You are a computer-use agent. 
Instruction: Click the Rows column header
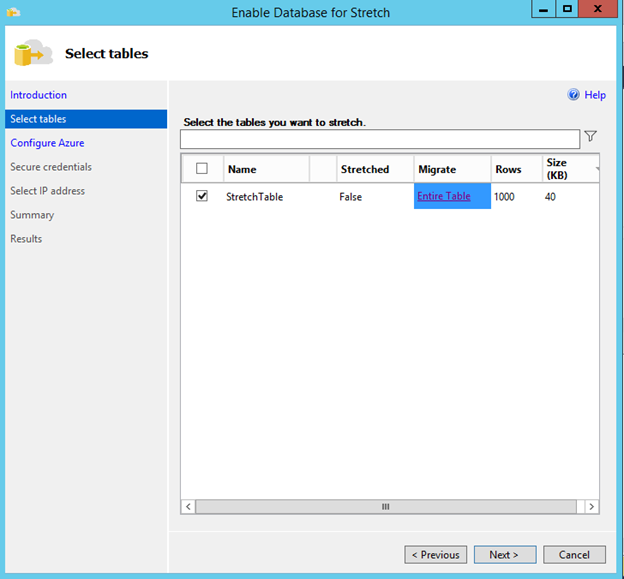pyautogui.click(x=517, y=169)
